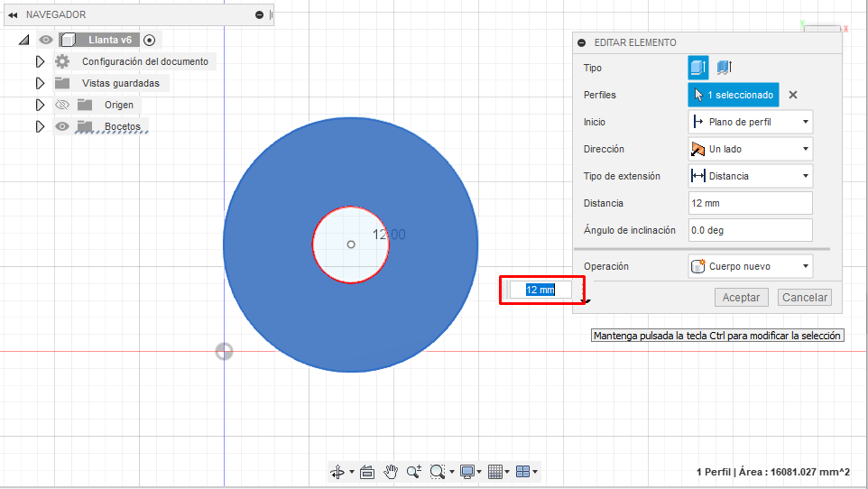This screenshot has width=868, height=489.
Task: Collapse the NAVEGADOR panel with double arrows
Action: pos(13,15)
